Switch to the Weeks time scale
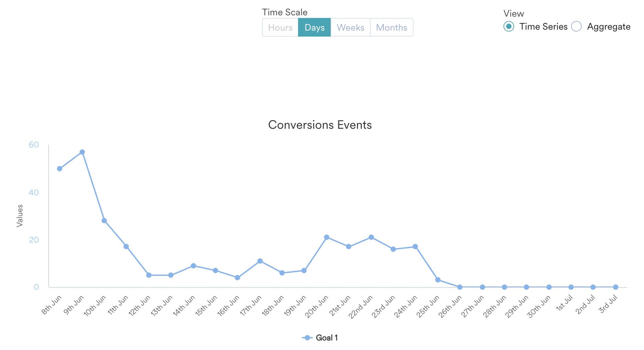 click(350, 27)
